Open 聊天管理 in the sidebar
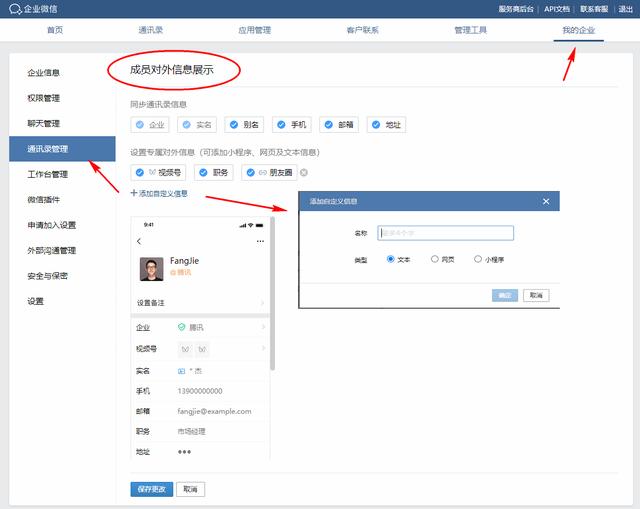Image resolution: width=640 pixels, height=509 pixels. pos(44,123)
